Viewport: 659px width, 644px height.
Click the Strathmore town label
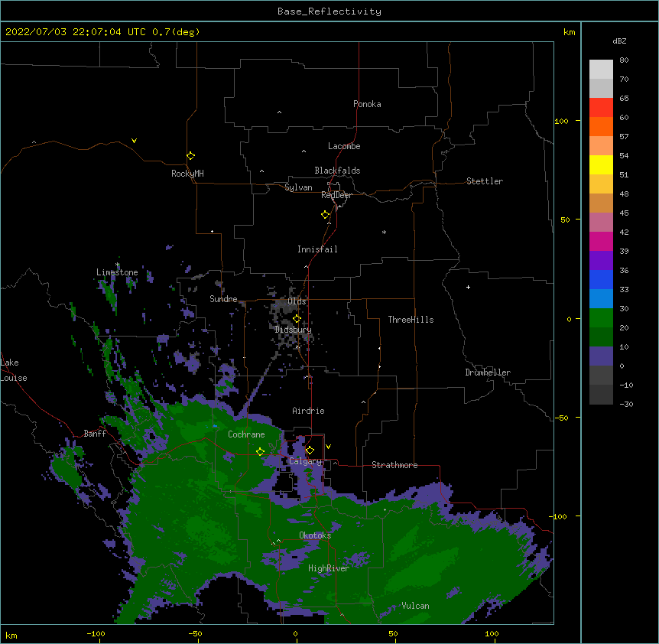[x=394, y=465]
